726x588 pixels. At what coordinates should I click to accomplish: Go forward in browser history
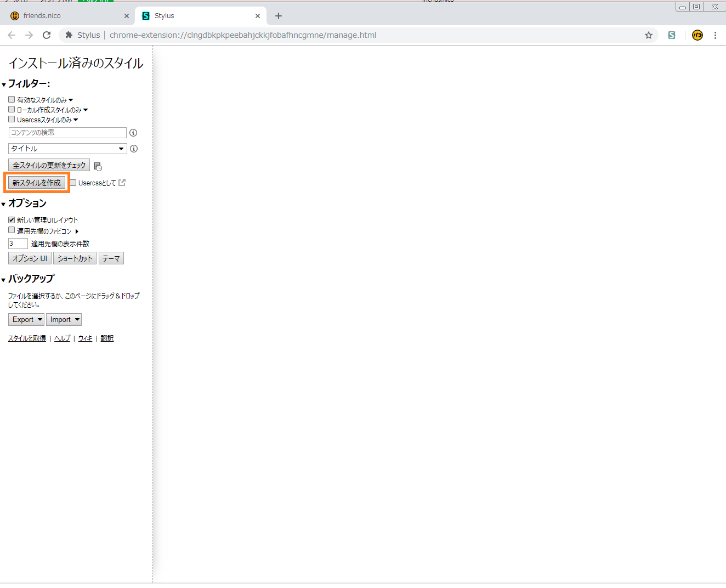pos(29,35)
